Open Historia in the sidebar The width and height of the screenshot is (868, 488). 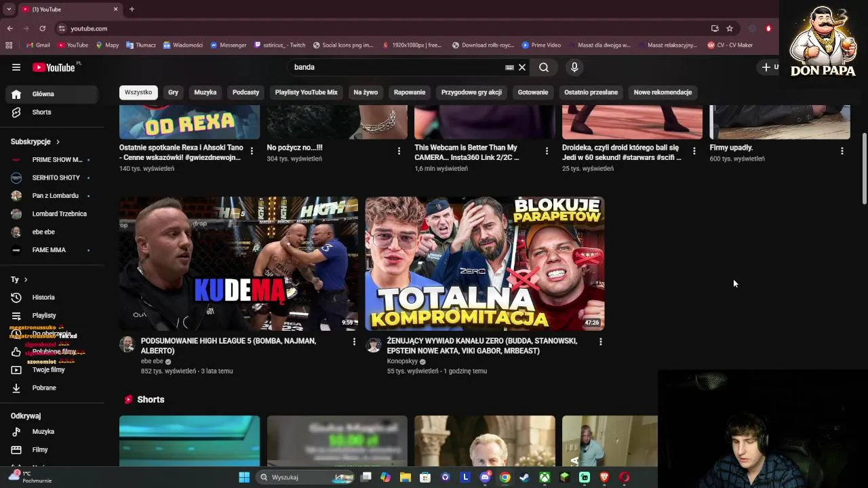coord(51,298)
